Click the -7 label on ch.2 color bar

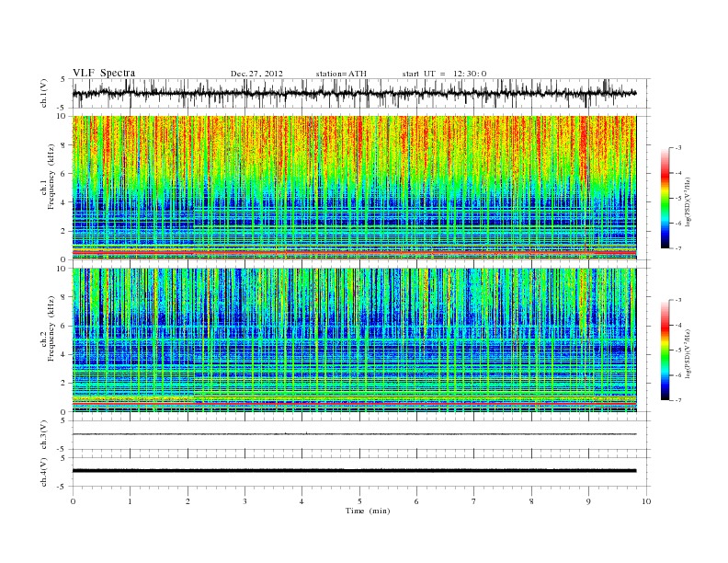[678, 400]
